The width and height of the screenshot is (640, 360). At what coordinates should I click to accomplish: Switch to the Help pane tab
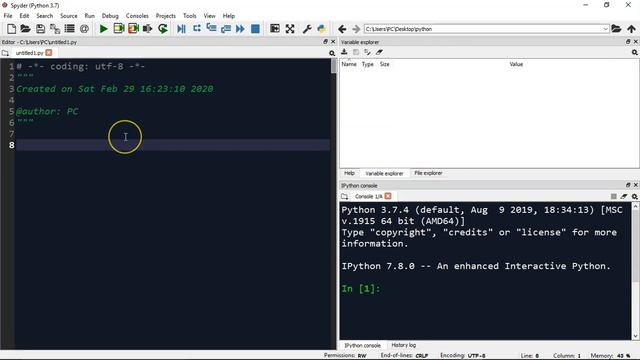[x=349, y=173]
